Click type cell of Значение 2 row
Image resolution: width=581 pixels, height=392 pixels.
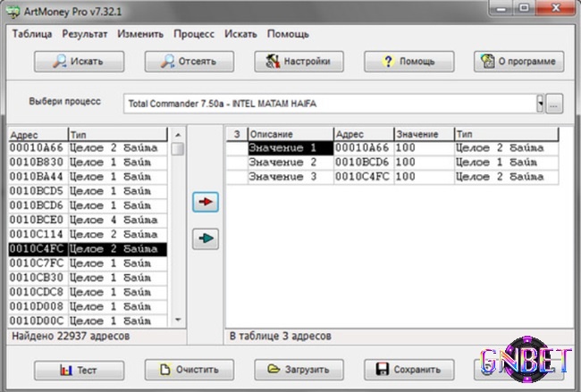point(506,163)
